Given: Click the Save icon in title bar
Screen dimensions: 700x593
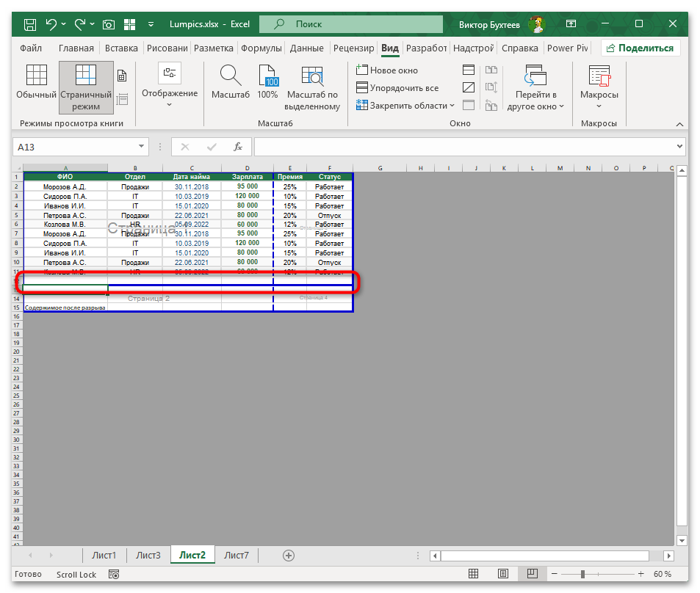Looking at the screenshot, I should (30, 24).
